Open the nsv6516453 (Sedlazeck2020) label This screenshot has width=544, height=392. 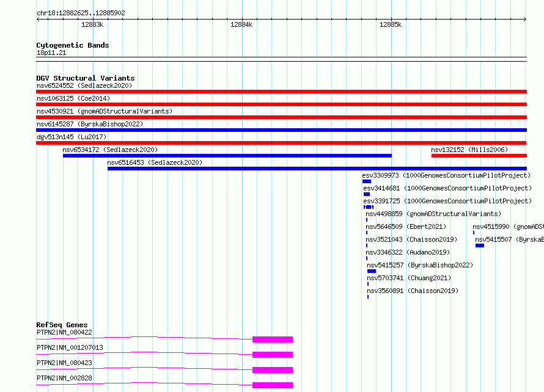[155, 162]
